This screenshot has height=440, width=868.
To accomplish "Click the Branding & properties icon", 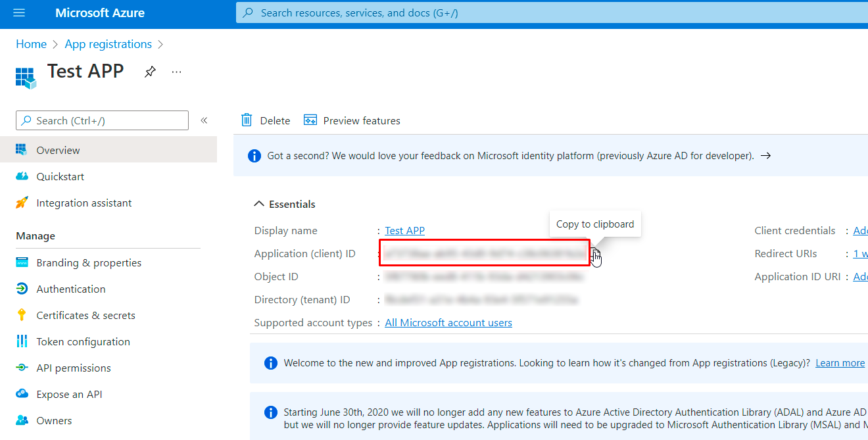I will point(22,262).
